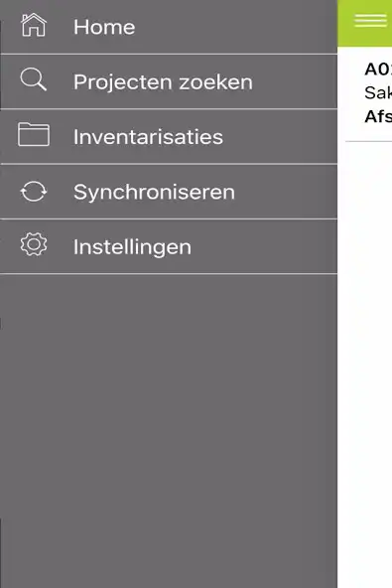Tap the green header bar

click(364, 23)
